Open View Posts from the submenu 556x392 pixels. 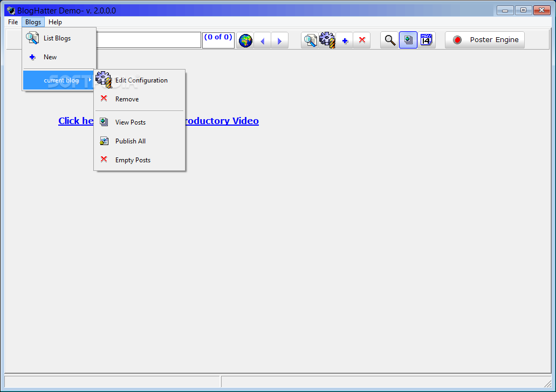tap(139, 122)
